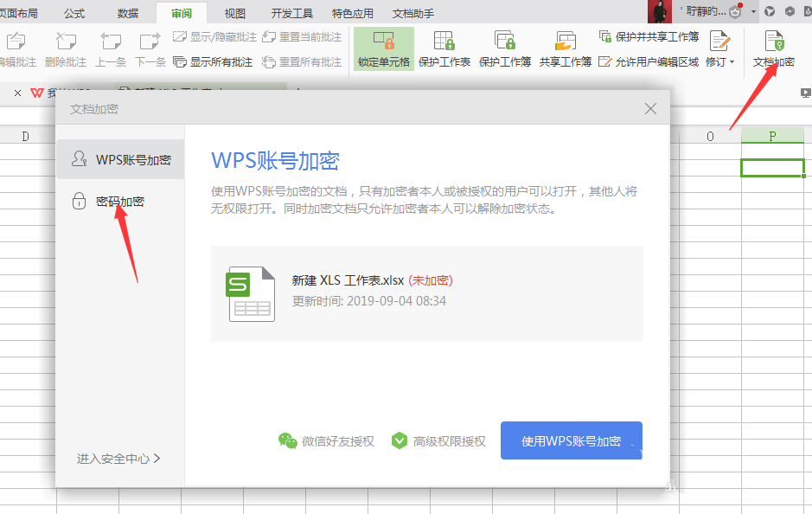Image resolution: width=812 pixels, height=514 pixels.
Task: Select WPS账号加密 in the dialog sidebar
Action: coord(120,159)
